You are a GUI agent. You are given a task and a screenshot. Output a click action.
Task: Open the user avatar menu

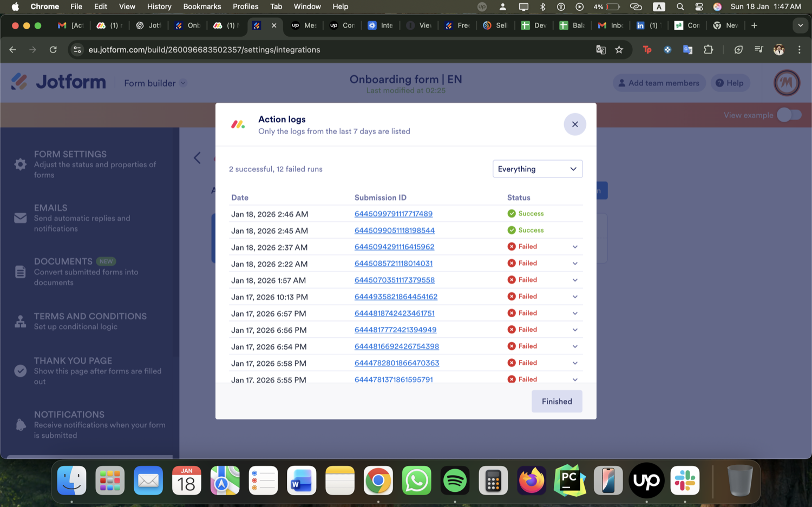[787, 83]
